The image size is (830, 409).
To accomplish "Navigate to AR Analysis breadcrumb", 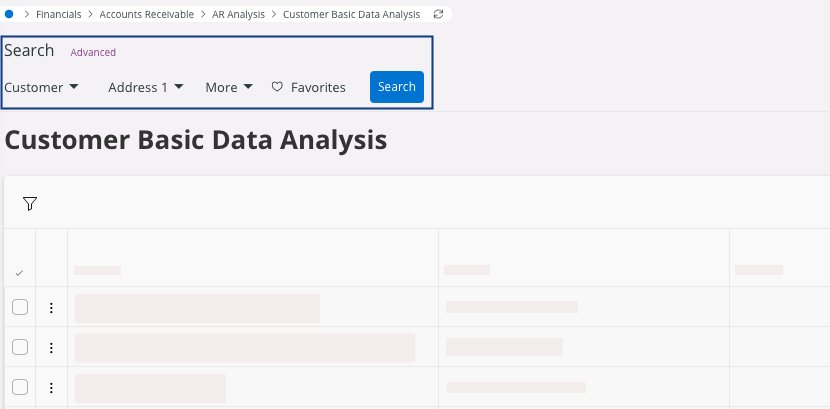I will [238, 15].
